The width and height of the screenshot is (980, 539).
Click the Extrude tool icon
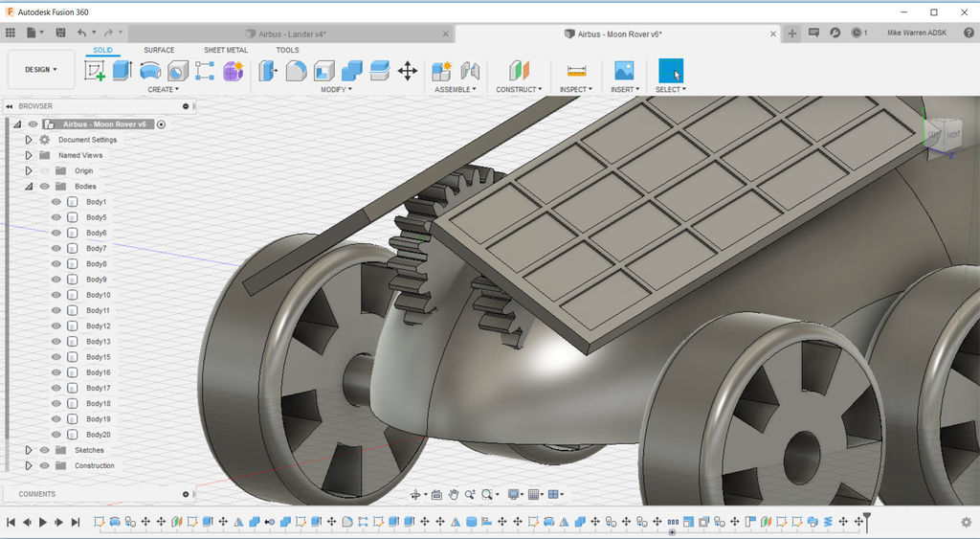[122, 71]
